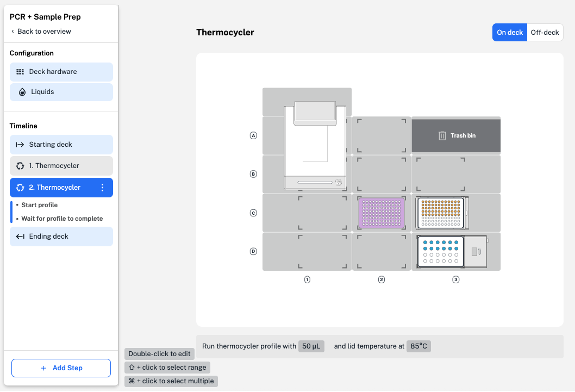Switch deck view to On deck
This screenshot has height=392, width=575.
point(510,33)
